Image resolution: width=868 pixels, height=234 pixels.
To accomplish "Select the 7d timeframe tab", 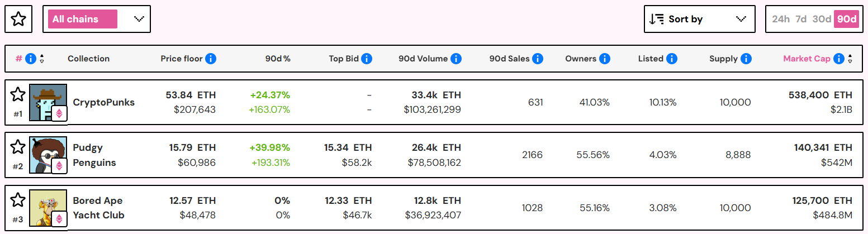I will coord(801,19).
